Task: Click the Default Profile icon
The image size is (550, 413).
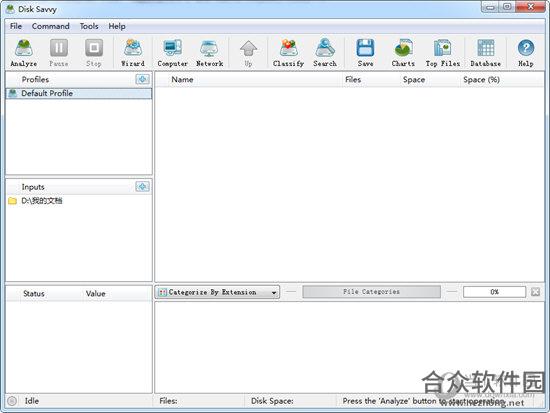Action: click(x=13, y=93)
